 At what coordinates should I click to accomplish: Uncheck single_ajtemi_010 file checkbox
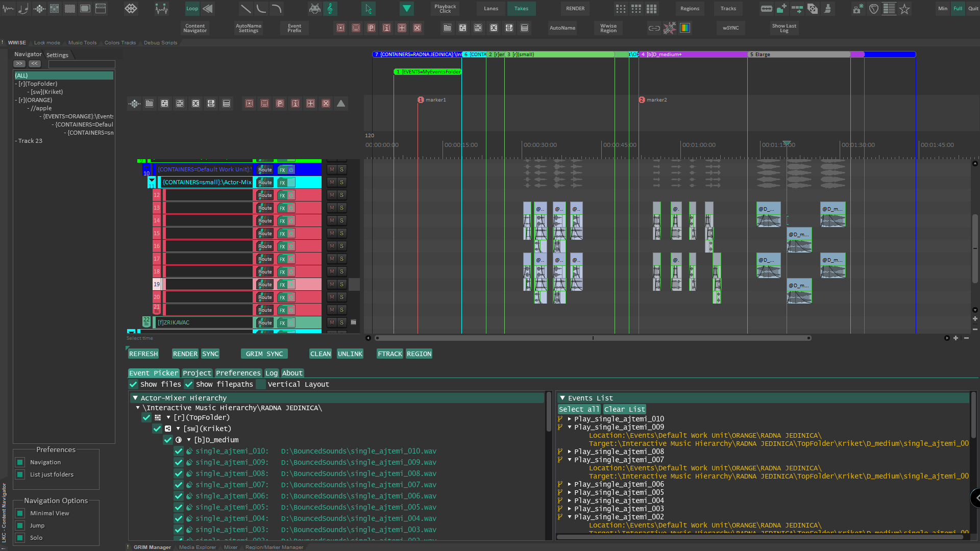point(179,451)
